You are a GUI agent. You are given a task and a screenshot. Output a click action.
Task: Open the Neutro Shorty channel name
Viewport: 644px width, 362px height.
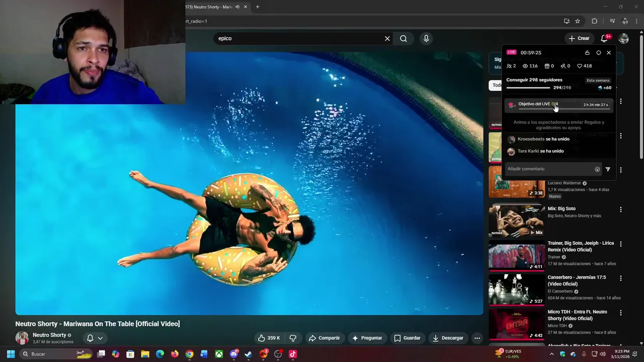pyautogui.click(x=49, y=335)
